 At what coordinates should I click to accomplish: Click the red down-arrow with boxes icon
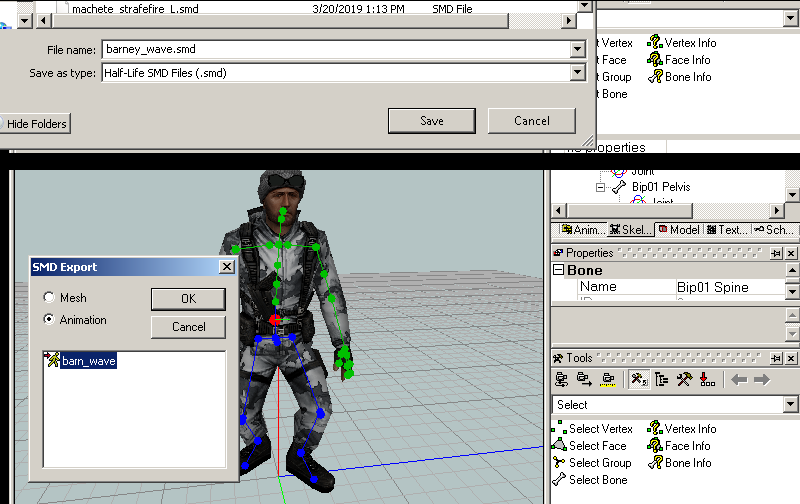tap(707, 380)
